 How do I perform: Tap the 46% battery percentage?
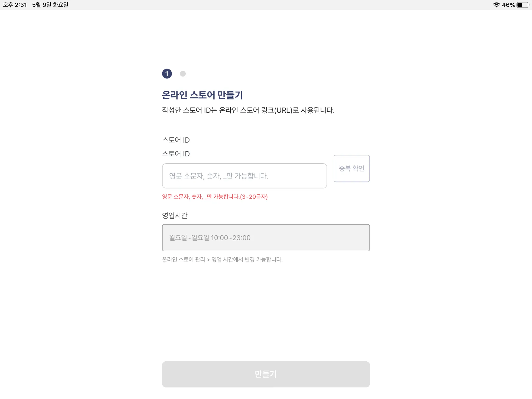pos(508,5)
